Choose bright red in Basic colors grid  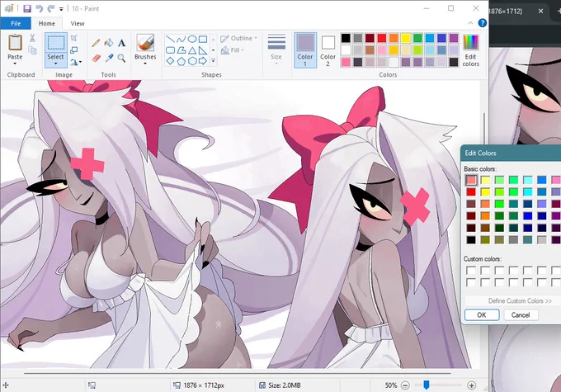[x=471, y=192]
